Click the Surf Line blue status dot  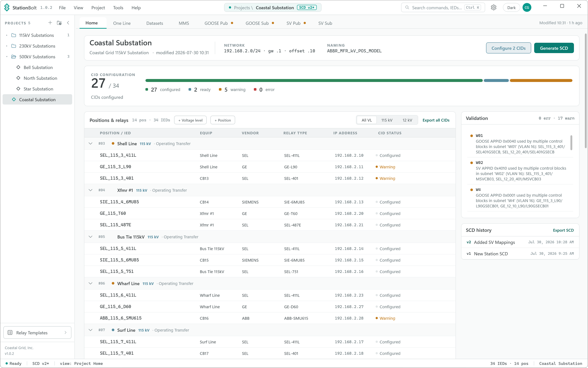click(113, 330)
